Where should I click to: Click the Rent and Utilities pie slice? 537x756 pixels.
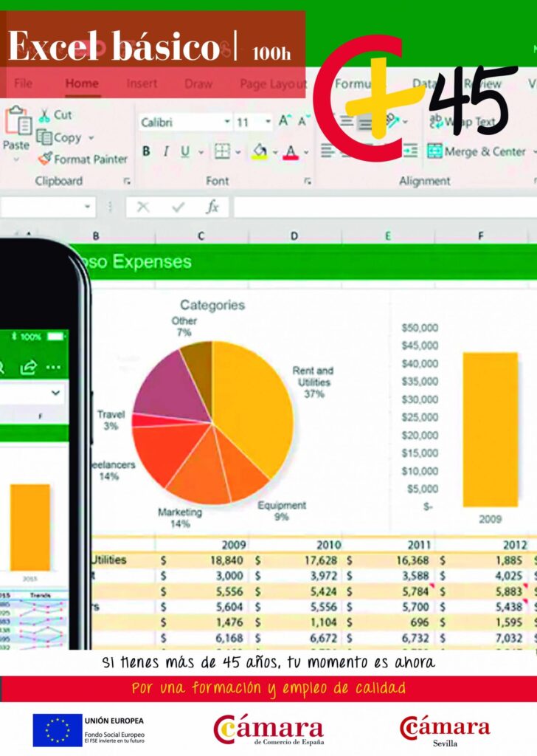pyautogui.click(x=251, y=399)
